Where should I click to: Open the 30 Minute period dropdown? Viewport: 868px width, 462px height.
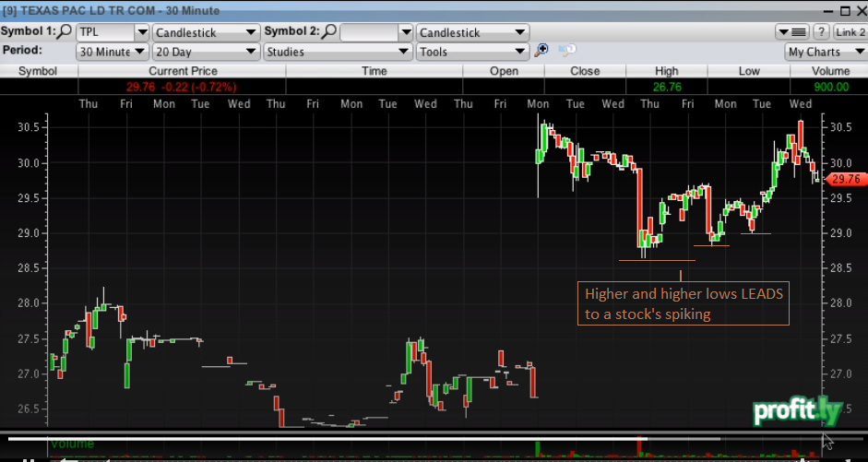coord(113,52)
